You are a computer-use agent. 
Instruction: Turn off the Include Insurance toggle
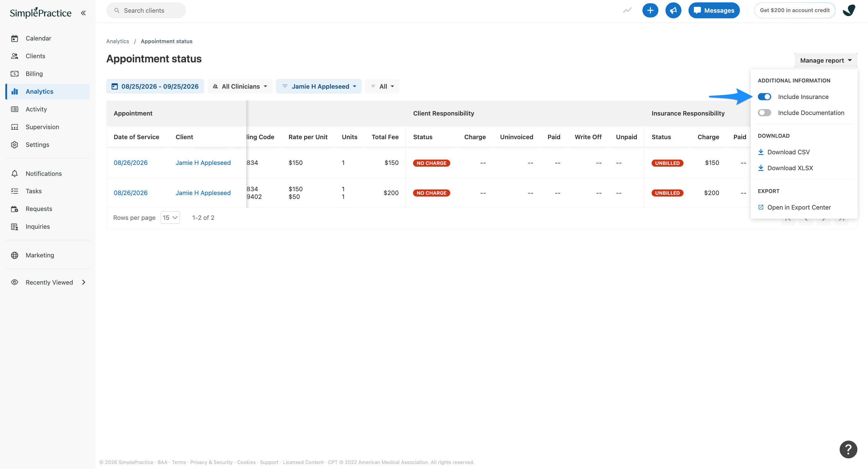764,97
